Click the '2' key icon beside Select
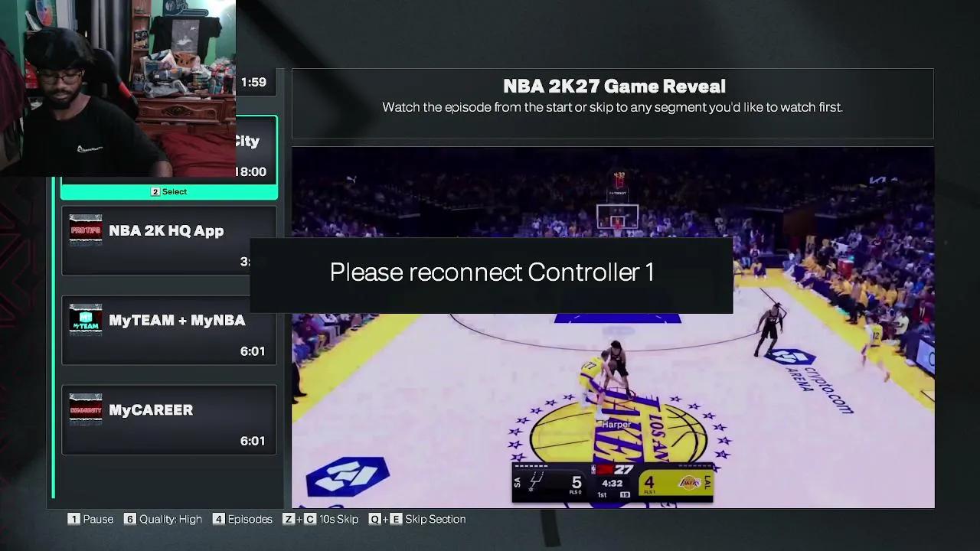Image resolution: width=980 pixels, height=551 pixels. click(155, 192)
